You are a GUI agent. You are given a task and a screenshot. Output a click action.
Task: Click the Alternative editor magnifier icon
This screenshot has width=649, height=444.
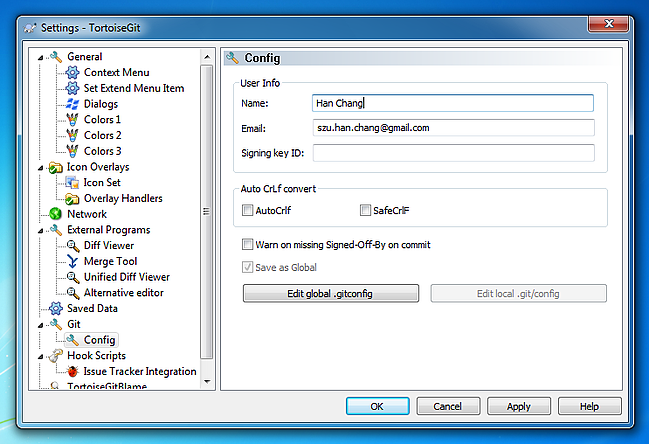pyautogui.click(x=73, y=293)
